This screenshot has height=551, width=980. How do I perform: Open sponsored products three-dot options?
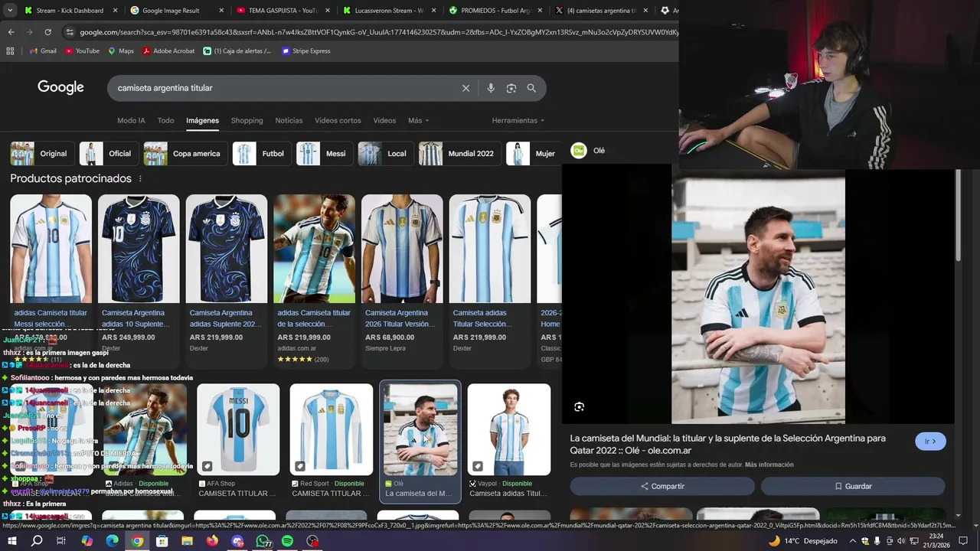click(139, 178)
